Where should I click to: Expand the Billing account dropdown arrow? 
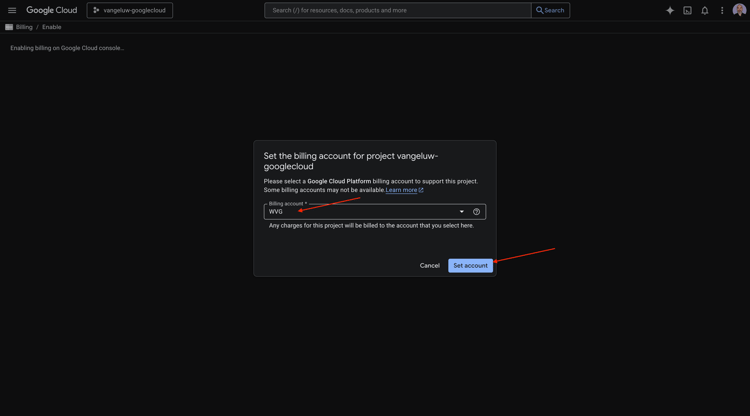[462, 212]
